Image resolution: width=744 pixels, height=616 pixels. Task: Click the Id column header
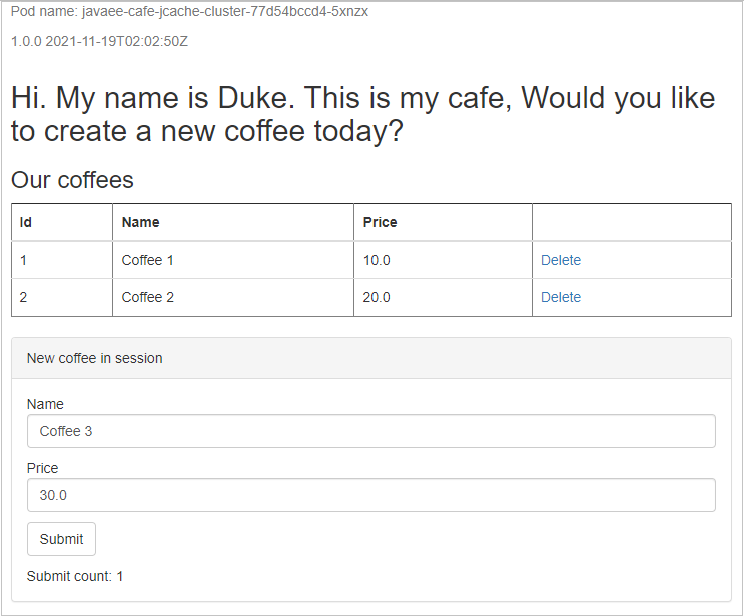(x=26, y=222)
